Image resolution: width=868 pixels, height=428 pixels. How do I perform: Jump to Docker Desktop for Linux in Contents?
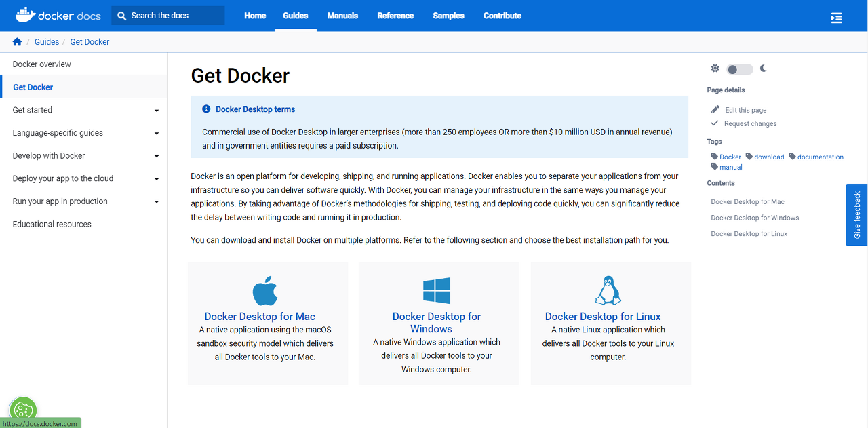point(749,234)
